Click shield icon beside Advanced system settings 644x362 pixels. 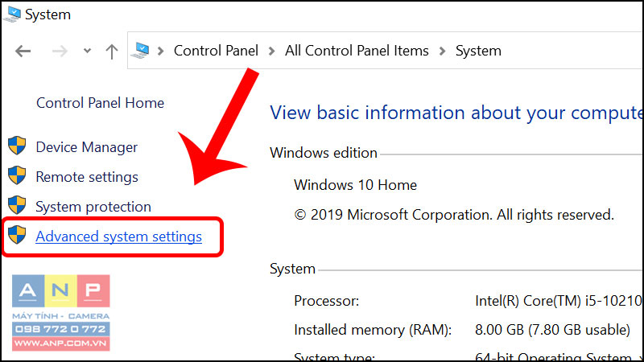coord(17,234)
